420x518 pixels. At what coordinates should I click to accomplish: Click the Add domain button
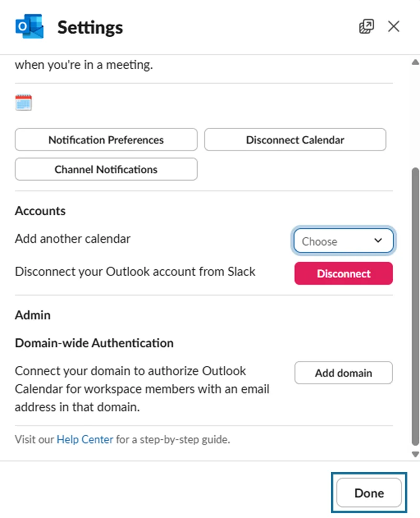pos(343,373)
